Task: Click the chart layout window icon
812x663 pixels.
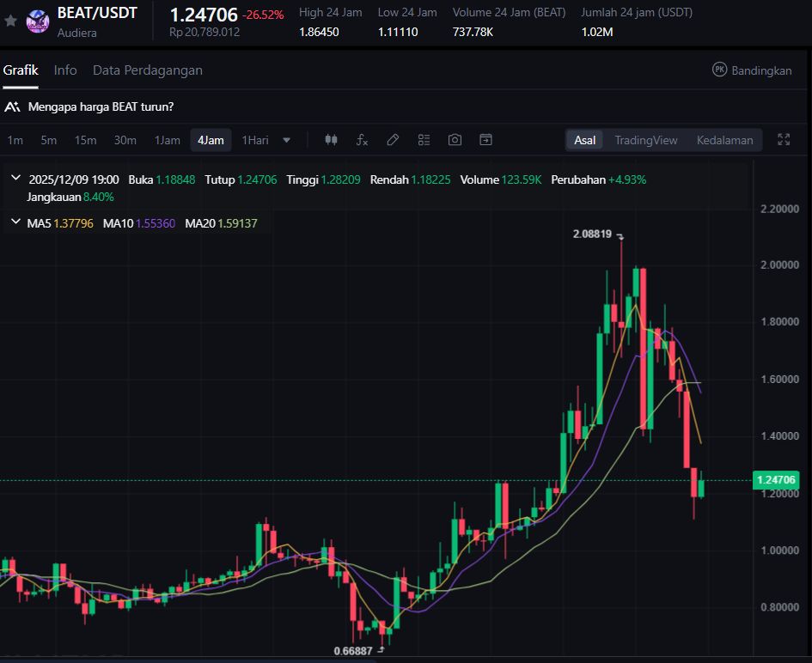Action: coord(485,140)
